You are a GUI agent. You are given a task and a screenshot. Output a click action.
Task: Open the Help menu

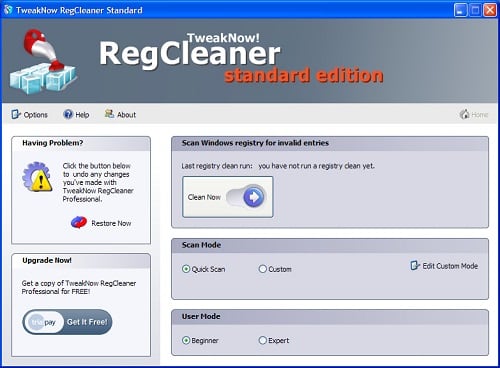point(76,115)
